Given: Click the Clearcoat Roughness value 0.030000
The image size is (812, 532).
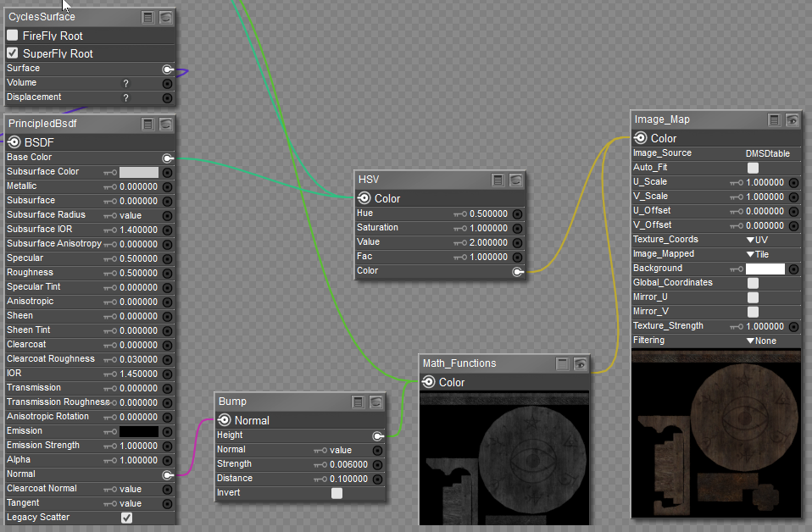Looking at the screenshot, I should [x=138, y=359].
